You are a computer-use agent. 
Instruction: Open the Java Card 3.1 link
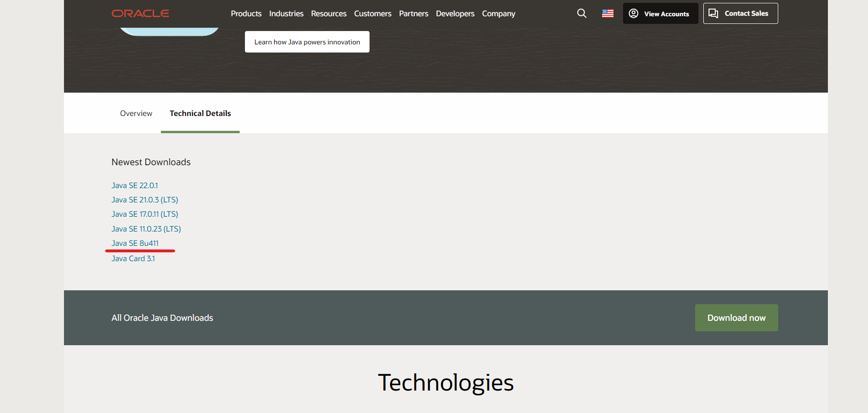coord(133,258)
